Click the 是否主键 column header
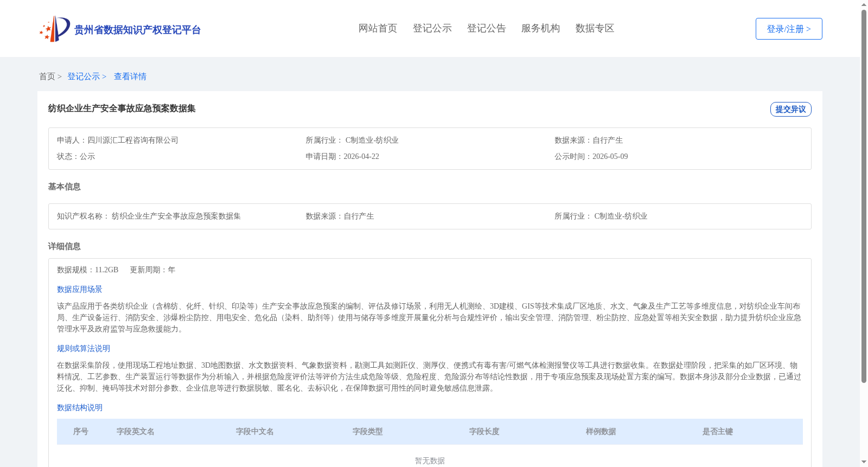Viewport: 868px width, 467px height. point(718,432)
